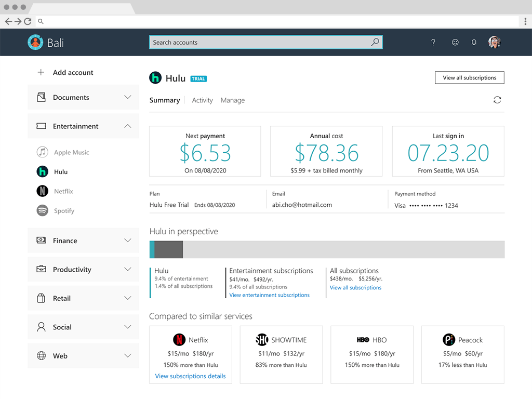Screen dimensions: 532x399
Task: Open View all subscriptions link under totals
Action: click(355, 288)
